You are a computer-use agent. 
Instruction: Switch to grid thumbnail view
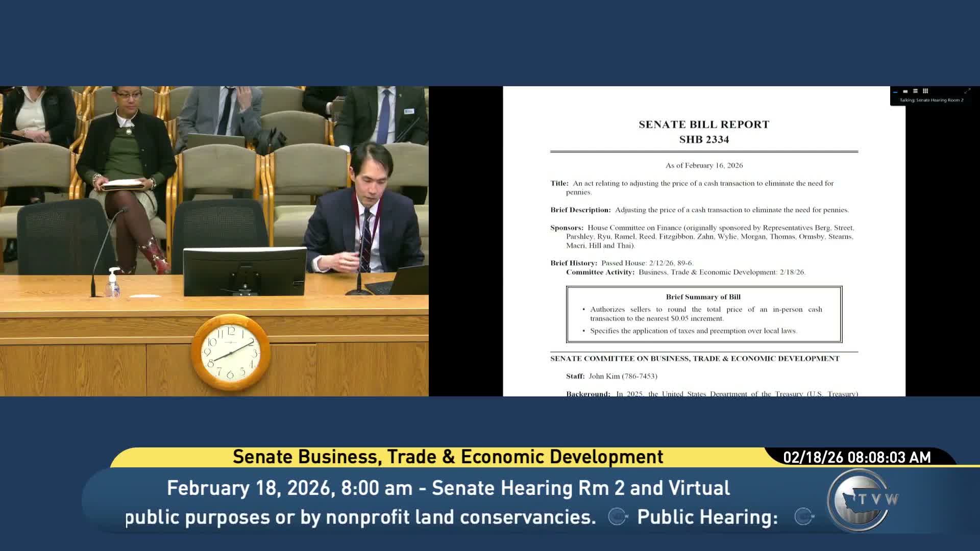(925, 91)
